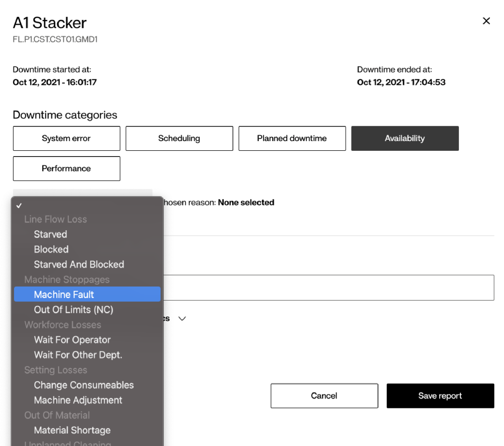504x446 pixels.
Task: Select the Planned downtime category
Action: [292, 138]
